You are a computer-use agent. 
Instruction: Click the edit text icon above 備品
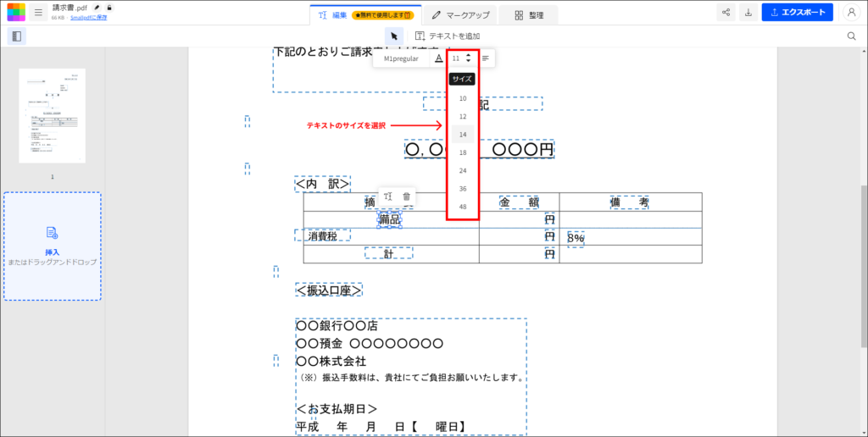pos(388,196)
